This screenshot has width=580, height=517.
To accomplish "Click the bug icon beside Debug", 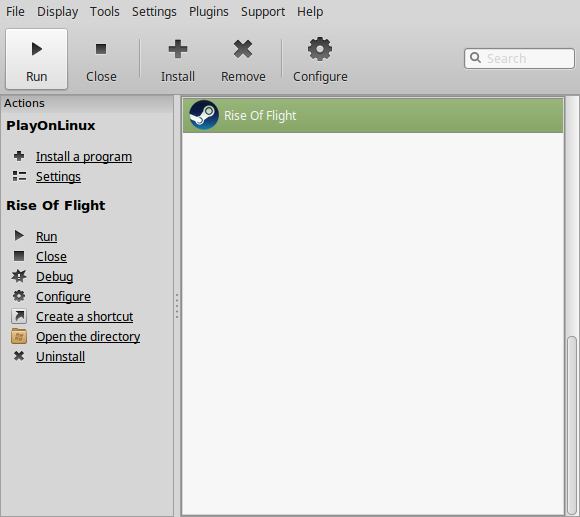I will click(x=19, y=276).
